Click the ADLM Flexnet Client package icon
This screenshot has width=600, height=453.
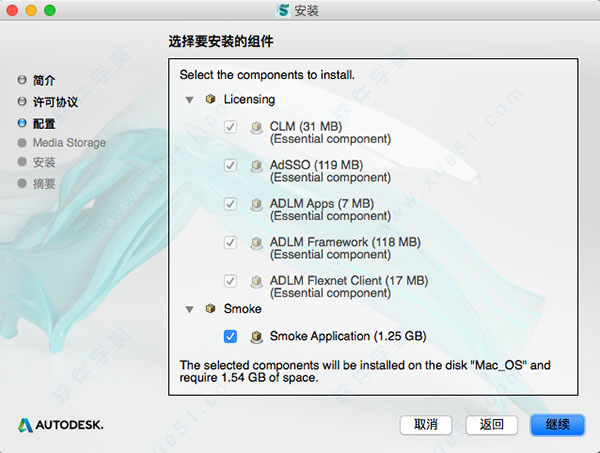pyautogui.click(x=256, y=282)
